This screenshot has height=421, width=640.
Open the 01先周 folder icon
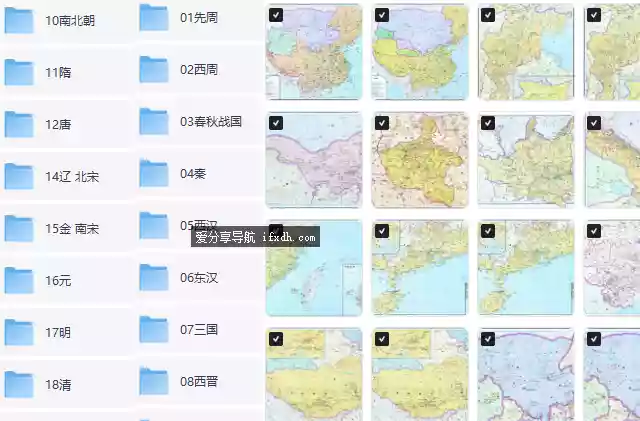point(154,18)
